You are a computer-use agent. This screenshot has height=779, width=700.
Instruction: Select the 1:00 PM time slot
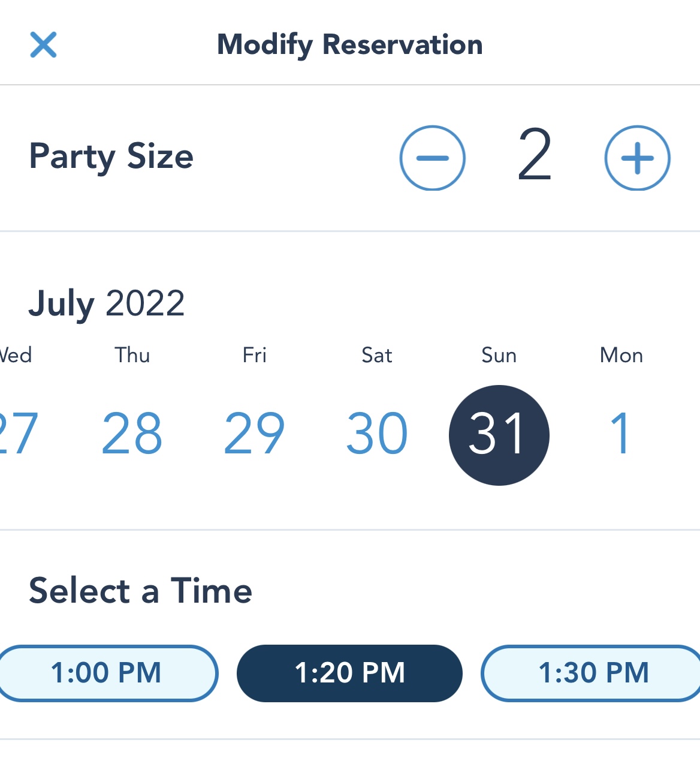point(107,673)
